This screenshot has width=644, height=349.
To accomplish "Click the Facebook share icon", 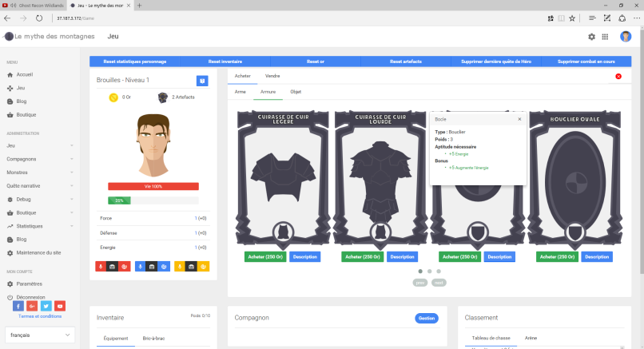I will tap(19, 306).
